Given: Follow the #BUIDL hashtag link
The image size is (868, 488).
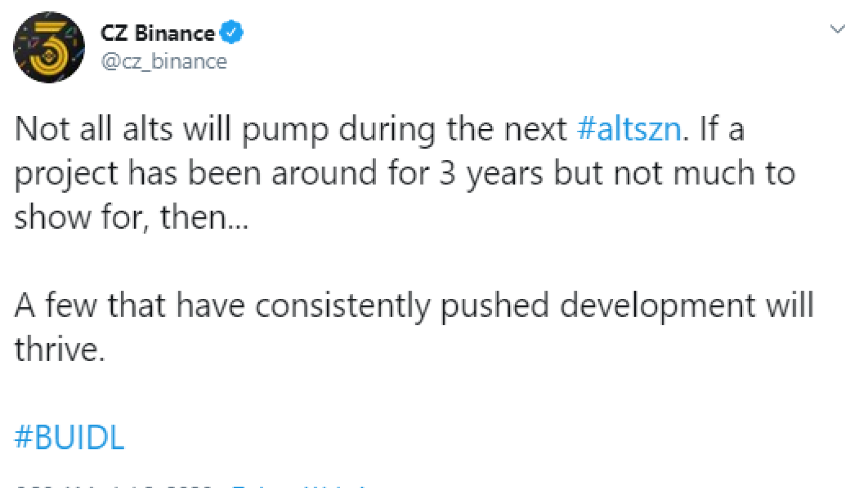Looking at the screenshot, I should 69,437.
